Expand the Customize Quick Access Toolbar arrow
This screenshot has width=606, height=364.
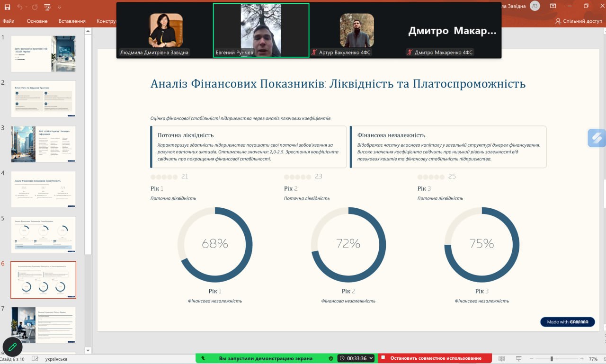click(x=59, y=7)
